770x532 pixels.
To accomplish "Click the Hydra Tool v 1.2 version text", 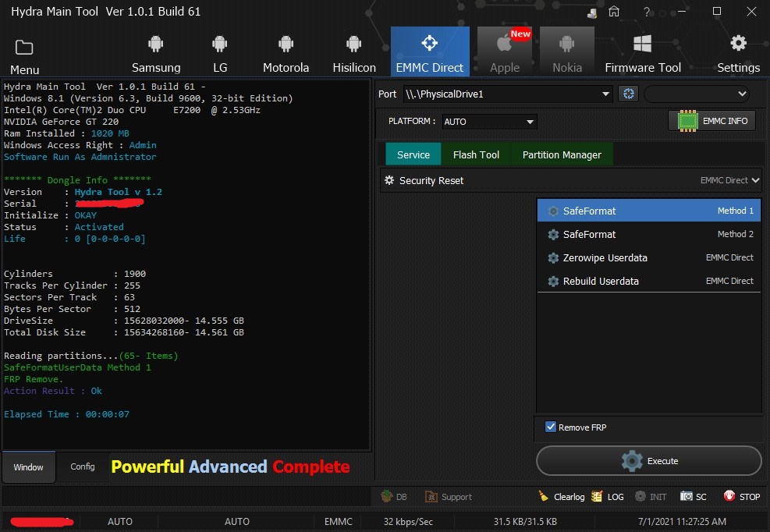I will tap(118, 192).
